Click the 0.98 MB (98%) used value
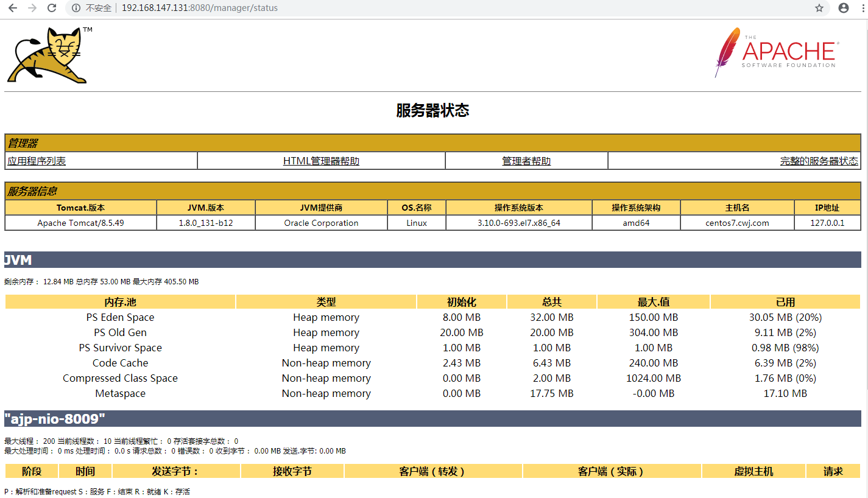Viewport: 868px width, 498px height. [785, 348]
